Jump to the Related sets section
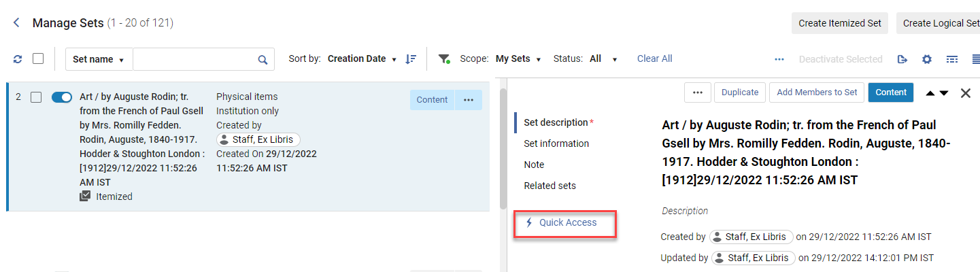This screenshot has width=980, height=272. pos(550,186)
